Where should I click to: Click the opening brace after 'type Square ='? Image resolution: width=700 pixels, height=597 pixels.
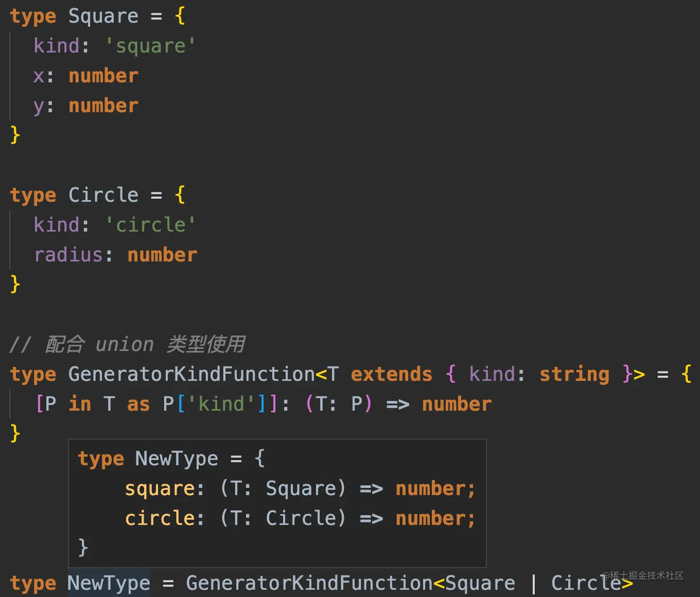pos(180,16)
